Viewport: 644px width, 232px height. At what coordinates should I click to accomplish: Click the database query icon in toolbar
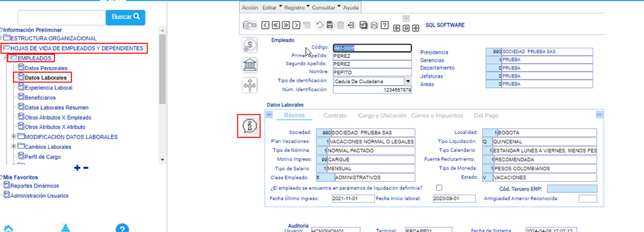[x=250, y=25]
